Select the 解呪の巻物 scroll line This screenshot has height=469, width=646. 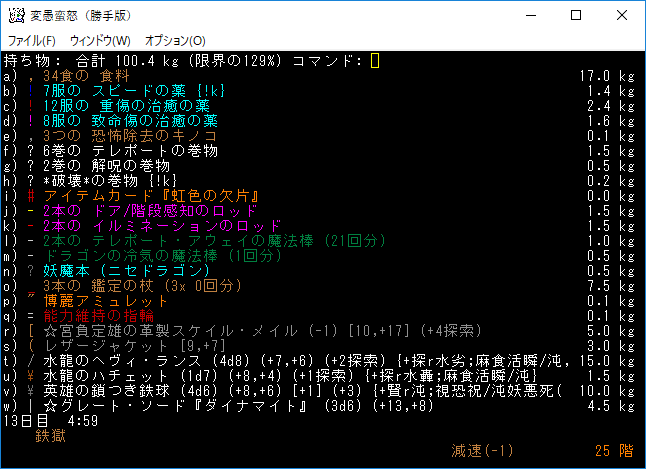coord(110,166)
